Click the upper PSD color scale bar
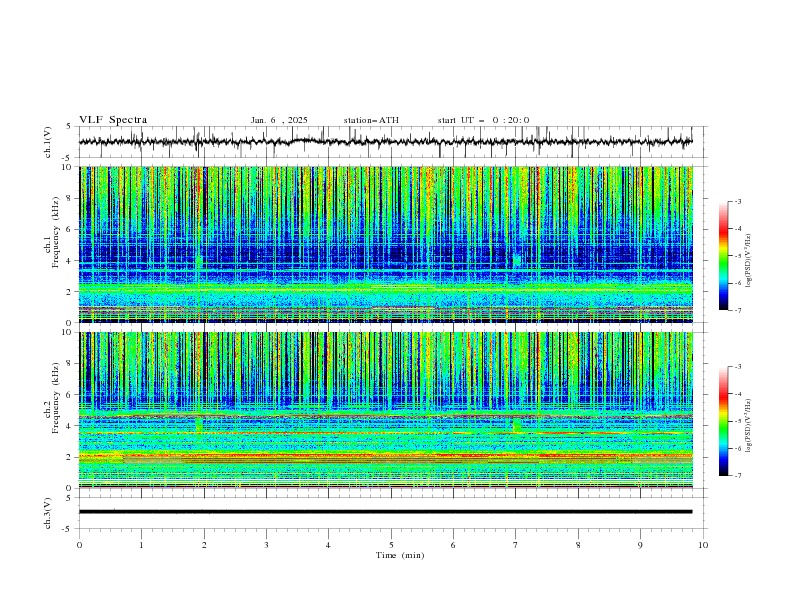This screenshot has width=792, height=612. 724,256
